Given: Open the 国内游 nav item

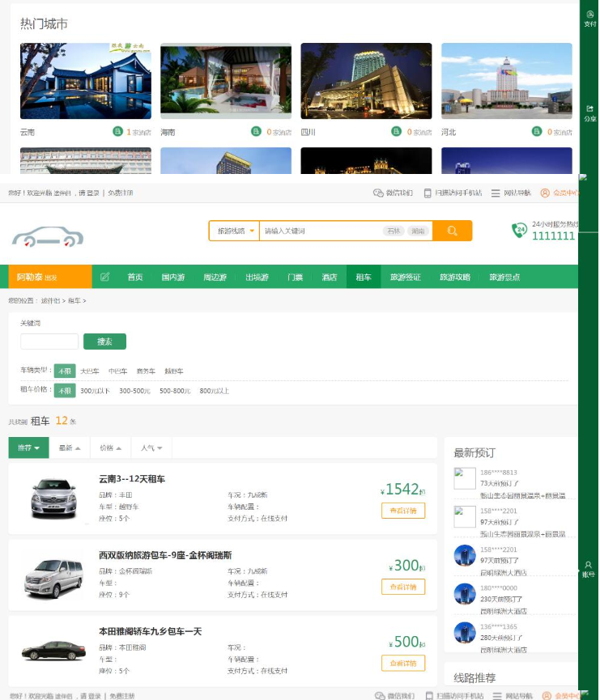Looking at the screenshot, I should tap(173, 277).
